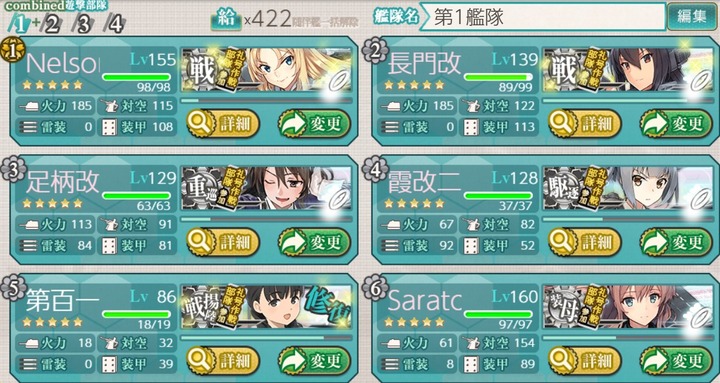Click 長門改 experience progress bar
The image size is (720, 383).
(x=628, y=100)
